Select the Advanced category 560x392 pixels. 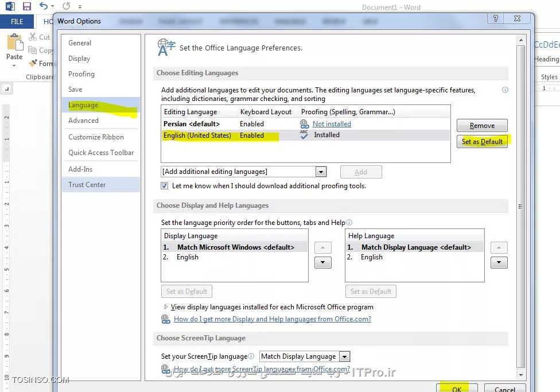101,121
